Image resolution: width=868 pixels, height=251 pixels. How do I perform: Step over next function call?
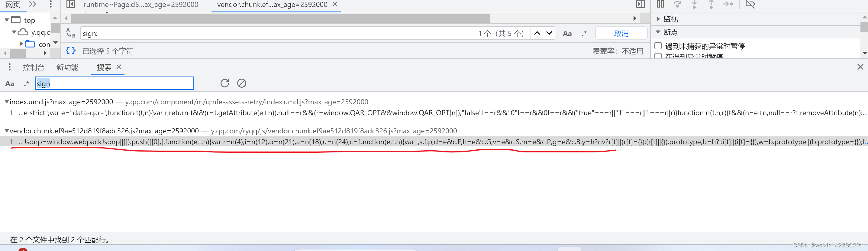(677, 4)
